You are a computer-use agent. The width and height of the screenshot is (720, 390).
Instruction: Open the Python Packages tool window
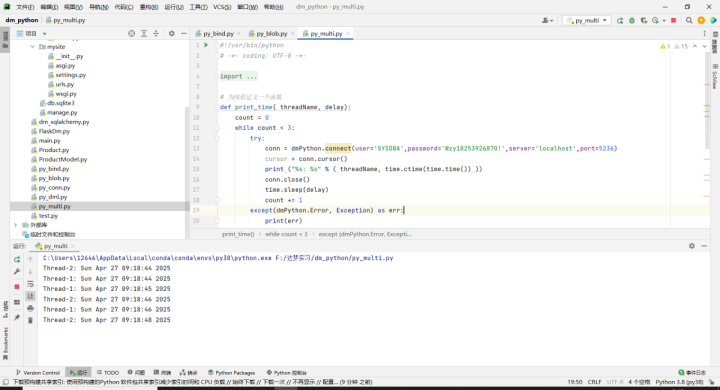coord(231,373)
